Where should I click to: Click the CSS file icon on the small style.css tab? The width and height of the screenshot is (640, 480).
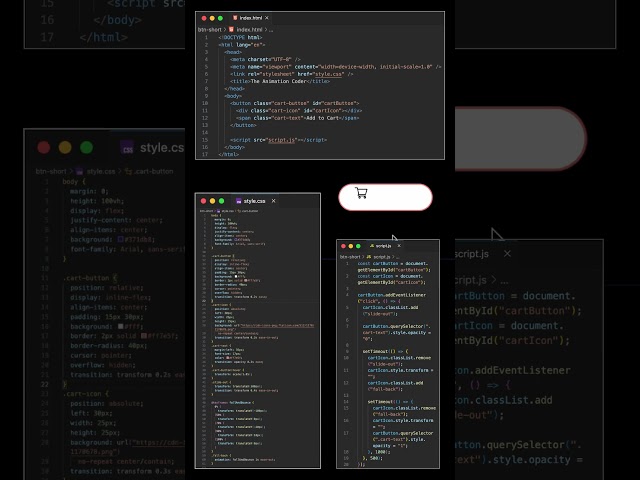tap(239, 201)
